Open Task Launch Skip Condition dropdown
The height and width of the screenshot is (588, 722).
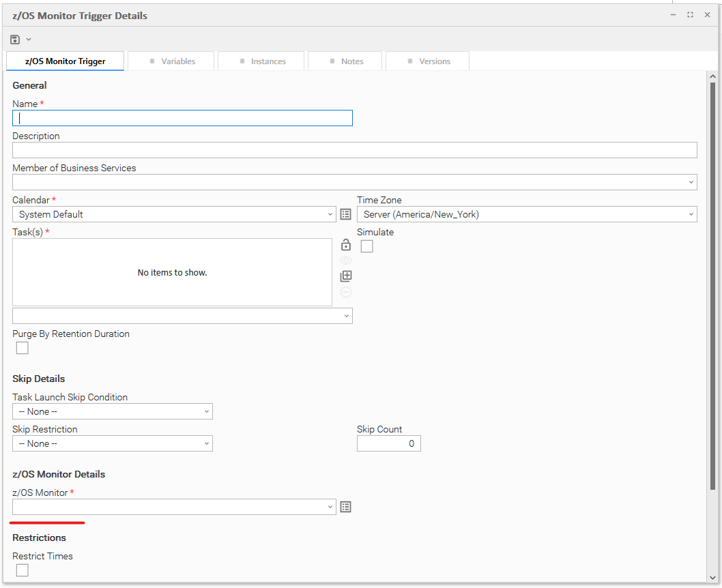(x=113, y=411)
